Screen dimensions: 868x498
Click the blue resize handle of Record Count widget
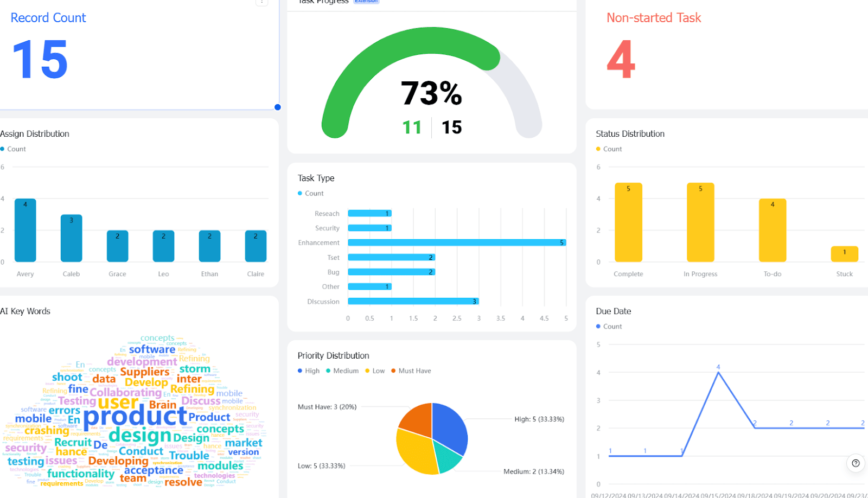tap(278, 107)
